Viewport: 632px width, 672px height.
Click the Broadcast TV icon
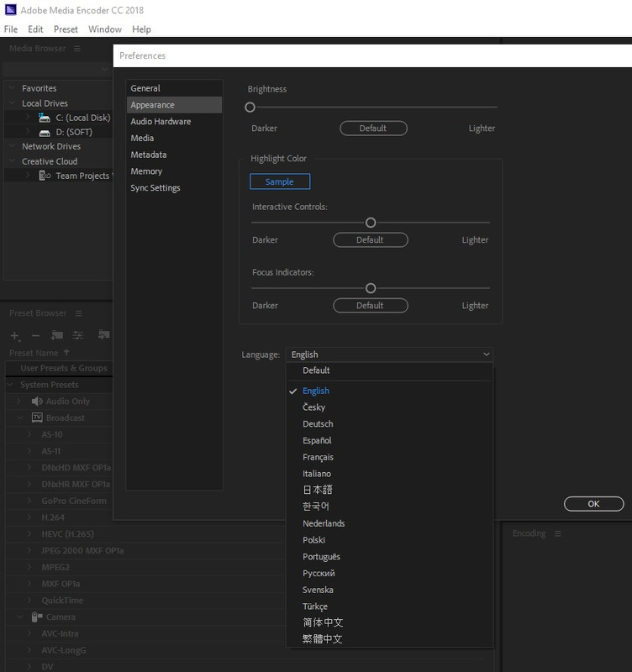(37, 417)
